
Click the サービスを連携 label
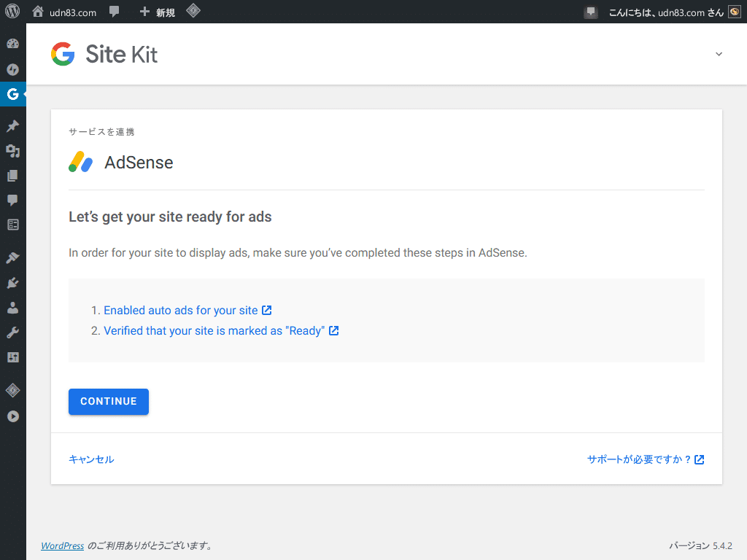coord(101,132)
